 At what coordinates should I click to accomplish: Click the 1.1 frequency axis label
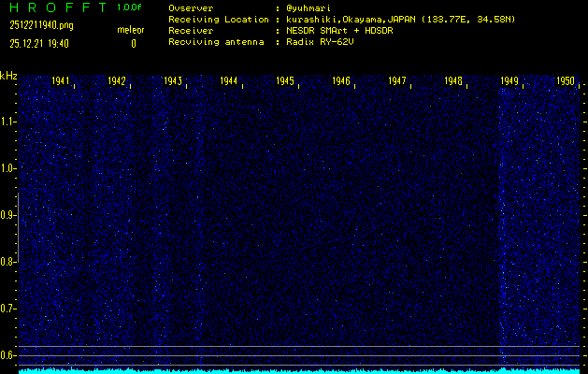8,122
